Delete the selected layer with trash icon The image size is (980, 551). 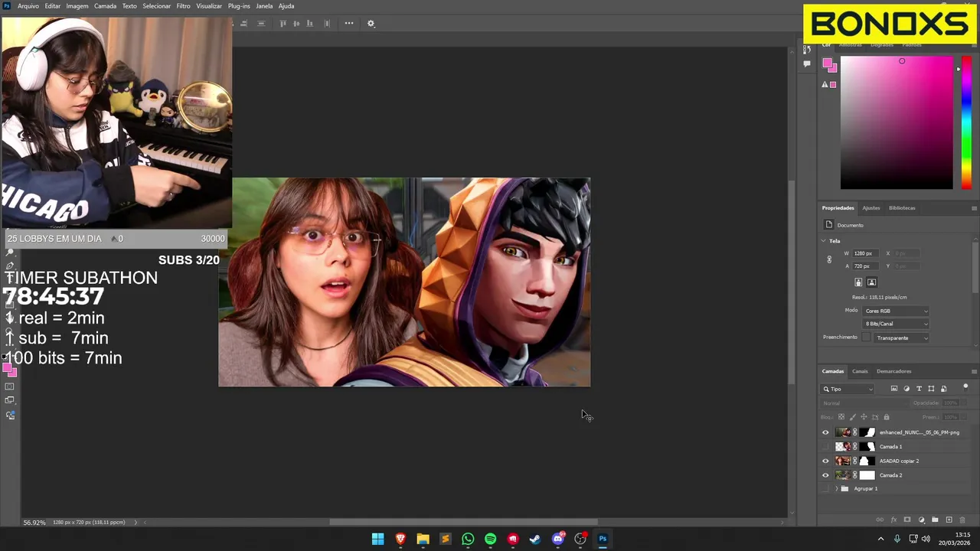[x=963, y=520]
